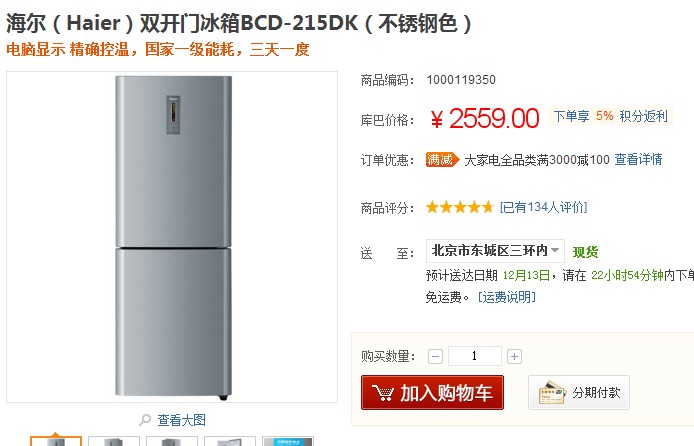The width and height of the screenshot is (694, 446).
Task: Click the magnifier icon beside 查看大图
Action: click(146, 420)
